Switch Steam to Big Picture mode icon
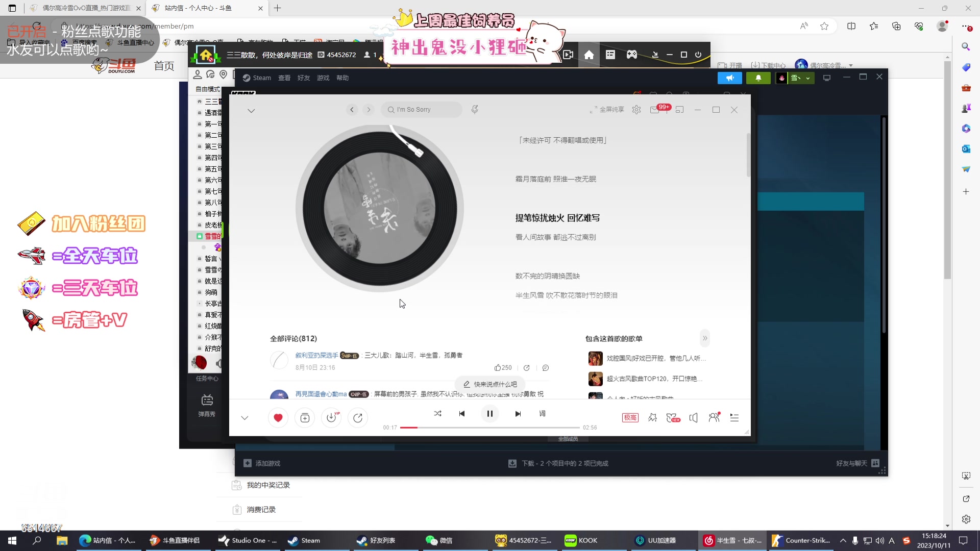The height and width of the screenshot is (551, 980). coord(827,78)
